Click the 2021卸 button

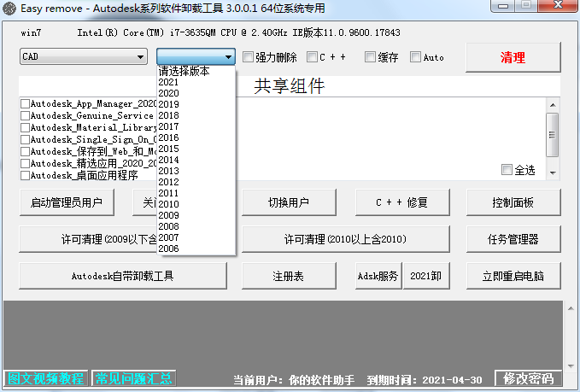click(426, 276)
